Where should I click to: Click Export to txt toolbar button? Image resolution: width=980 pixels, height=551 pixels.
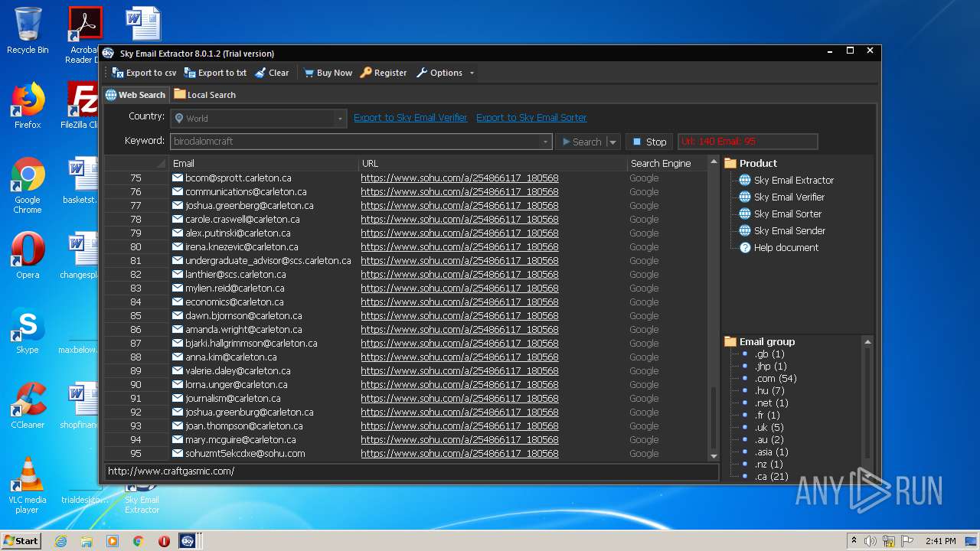(215, 73)
